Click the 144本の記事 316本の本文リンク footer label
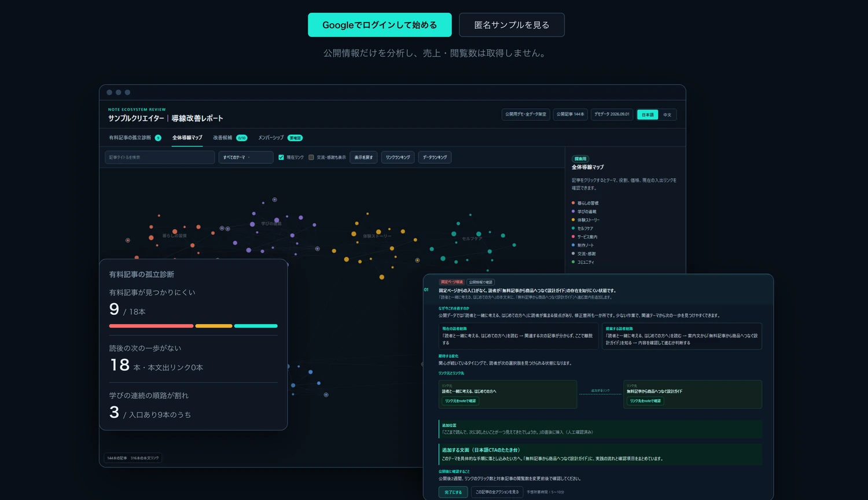Screen dimensions: 868x500 click(x=133, y=458)
